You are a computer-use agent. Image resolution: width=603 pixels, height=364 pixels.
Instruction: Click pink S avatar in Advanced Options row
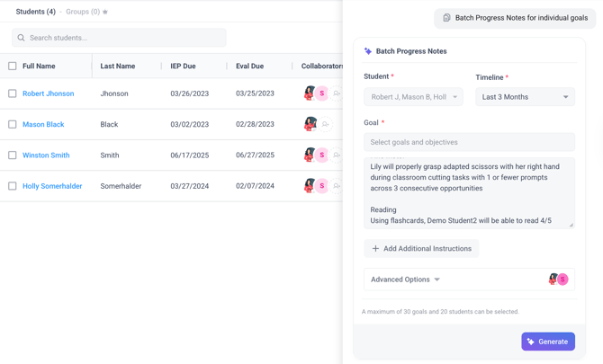tap(562, 280)
